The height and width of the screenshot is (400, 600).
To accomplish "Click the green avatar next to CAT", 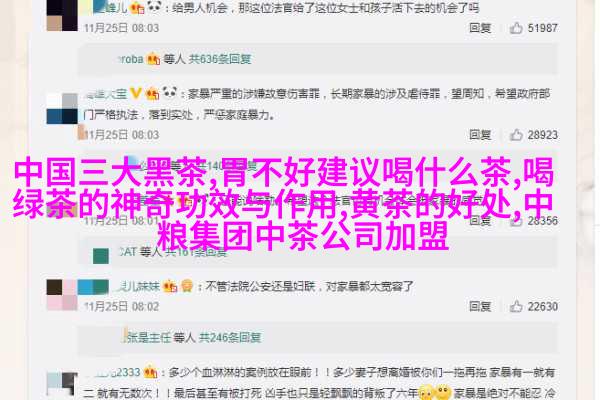I will click(x=101, y=256).
